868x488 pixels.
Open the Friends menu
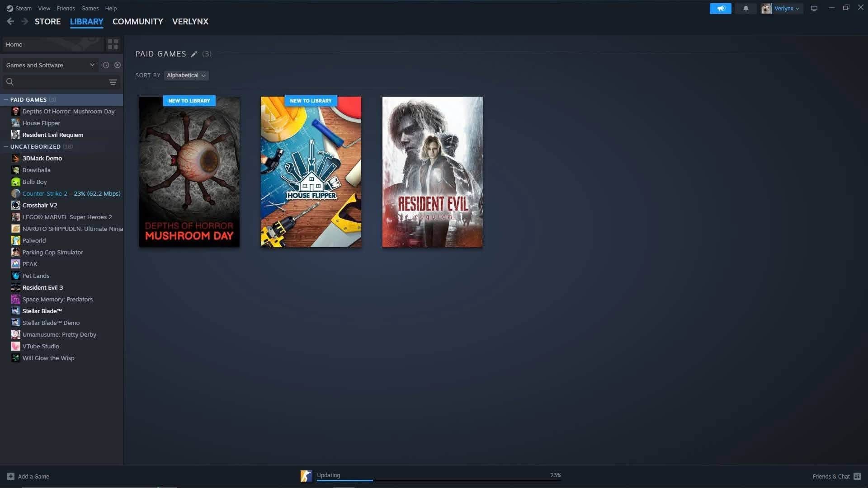[x=66, y=8]
